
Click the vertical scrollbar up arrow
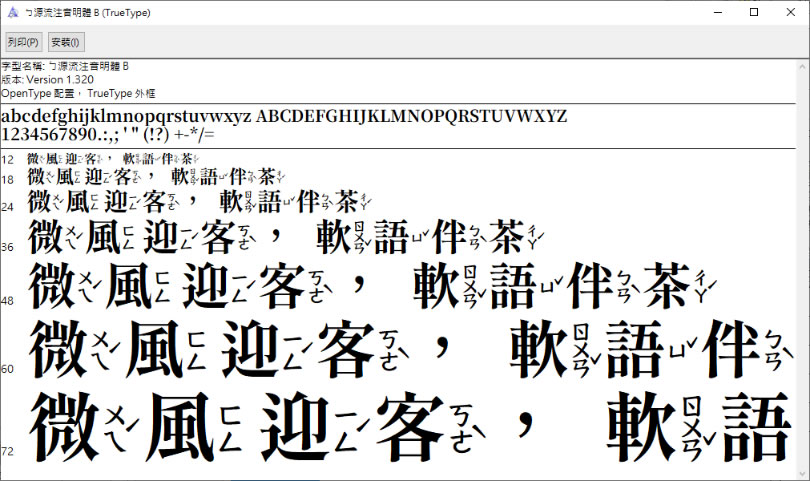pyautogui.click(x=802, y=66)
